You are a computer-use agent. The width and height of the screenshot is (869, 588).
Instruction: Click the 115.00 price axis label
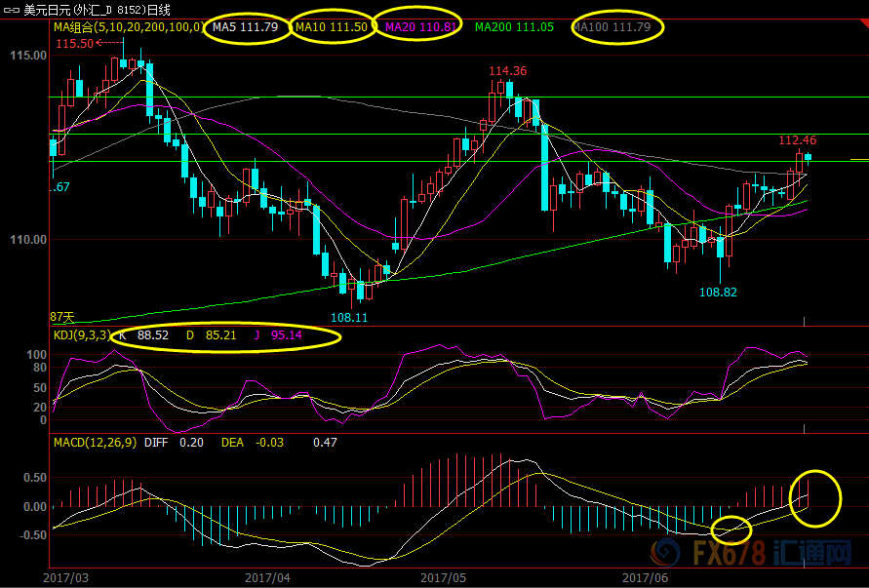point(28,56)
